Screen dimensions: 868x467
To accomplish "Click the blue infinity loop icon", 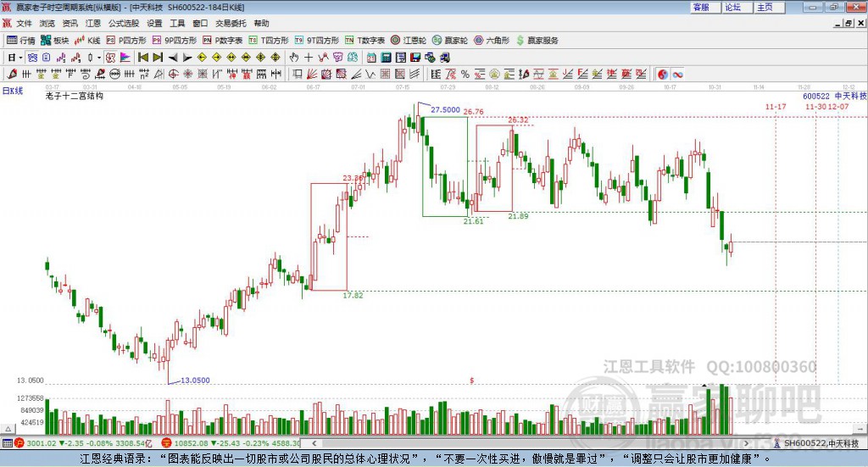I will click(677, 74).
